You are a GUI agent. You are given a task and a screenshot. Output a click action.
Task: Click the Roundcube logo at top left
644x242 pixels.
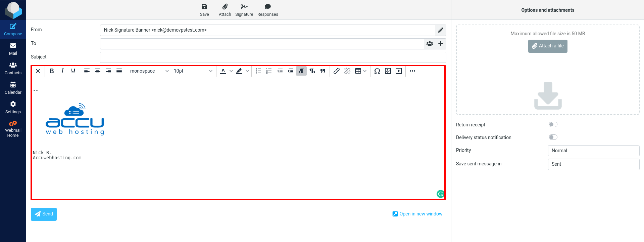point(13,10)
